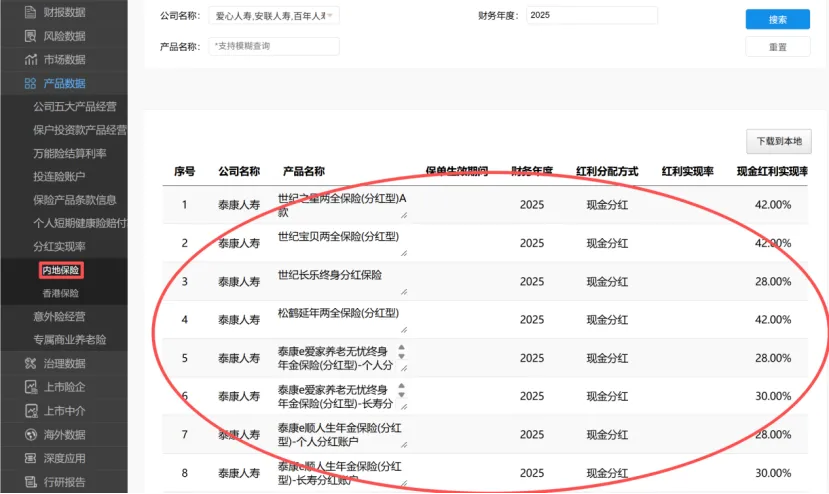This screenshot has height=494, width=829.
Task: Click the 产品名称 column header
Action: tap(303, 171)
